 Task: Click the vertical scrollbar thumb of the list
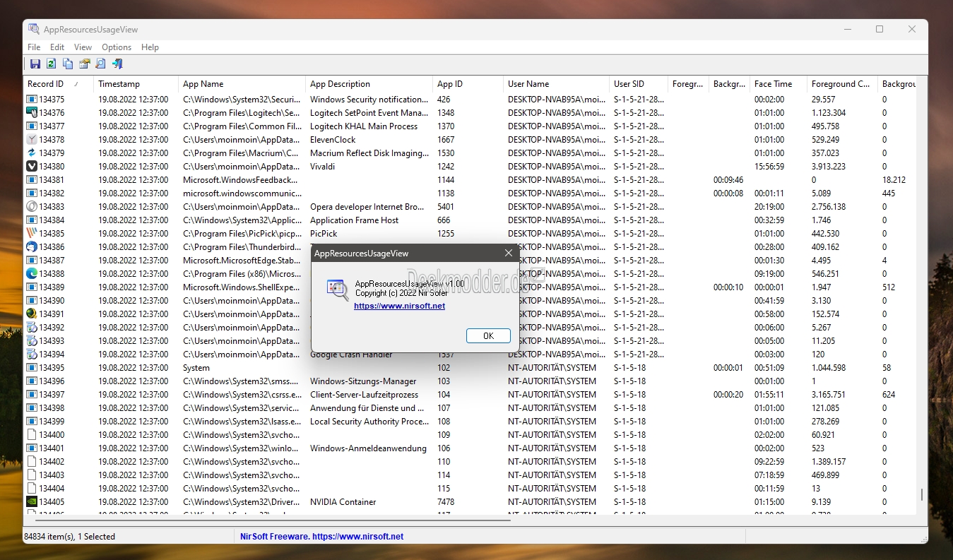point(921,494)
